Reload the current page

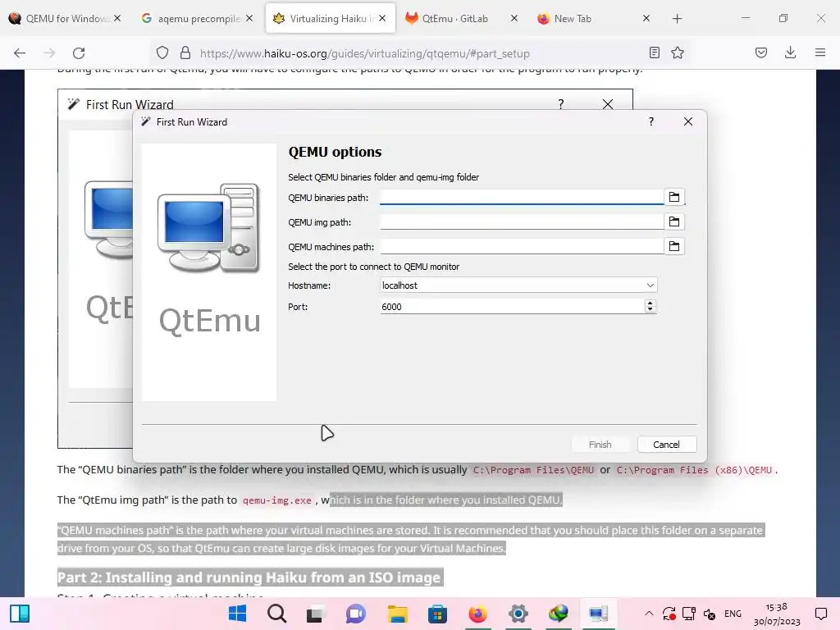(x=79, y=53)
